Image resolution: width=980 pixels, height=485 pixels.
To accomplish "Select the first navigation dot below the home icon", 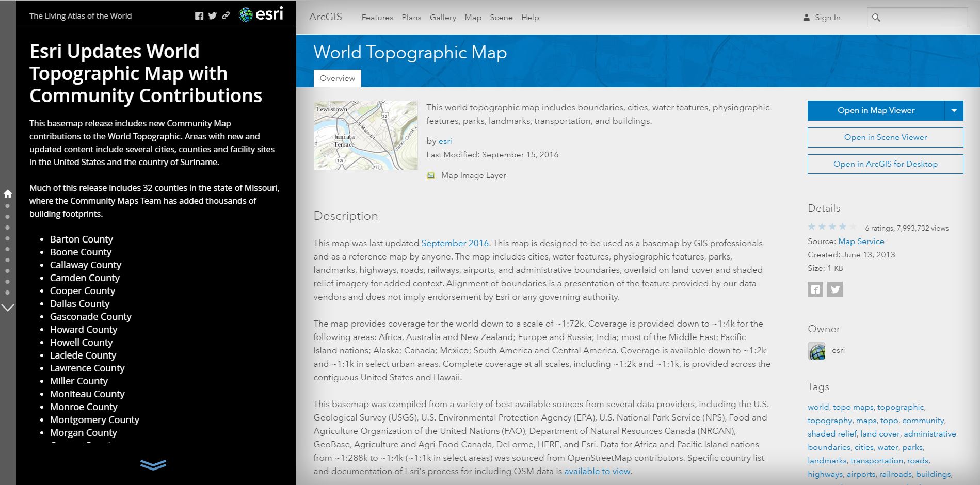I will point(8,206).
